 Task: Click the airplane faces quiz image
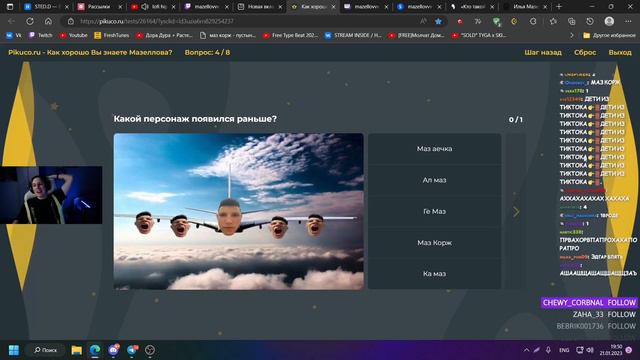[238, 211]
